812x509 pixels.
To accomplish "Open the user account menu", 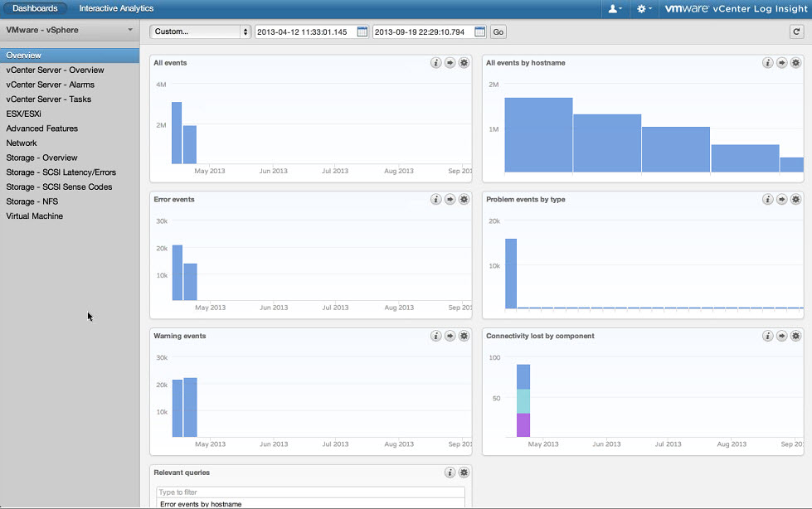I will point(615,9).
